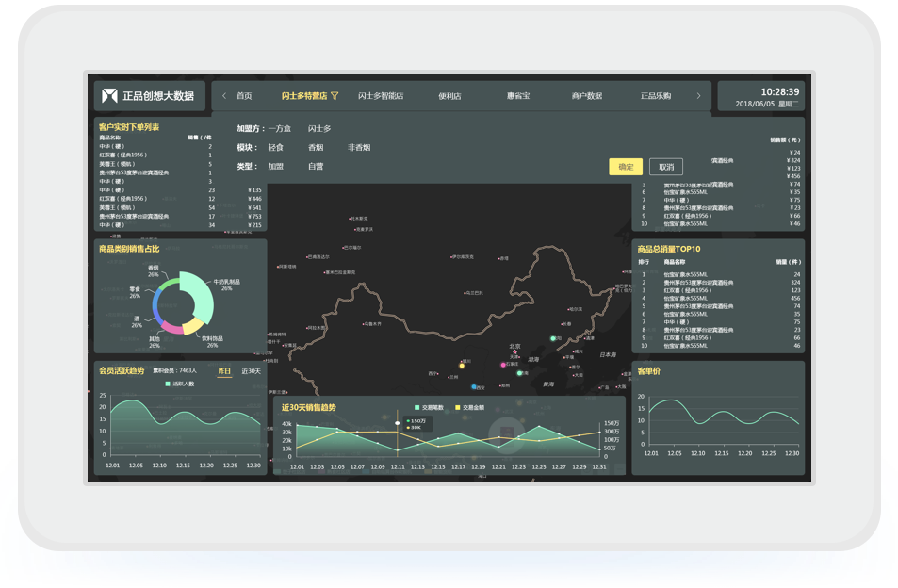Click the blue city dot near 西安
Image resolution: width=898 pixels, height=588 pixels.
tap(474, 387)
